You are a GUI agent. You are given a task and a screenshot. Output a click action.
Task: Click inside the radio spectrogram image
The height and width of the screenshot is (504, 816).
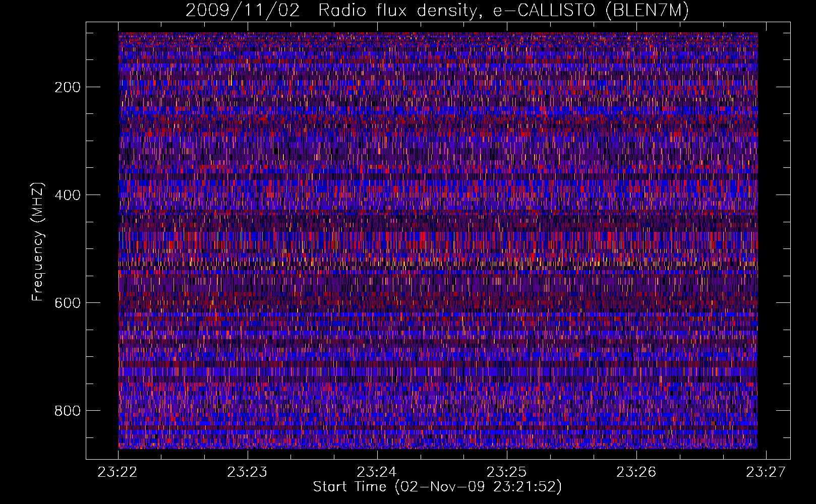(438, 240)
